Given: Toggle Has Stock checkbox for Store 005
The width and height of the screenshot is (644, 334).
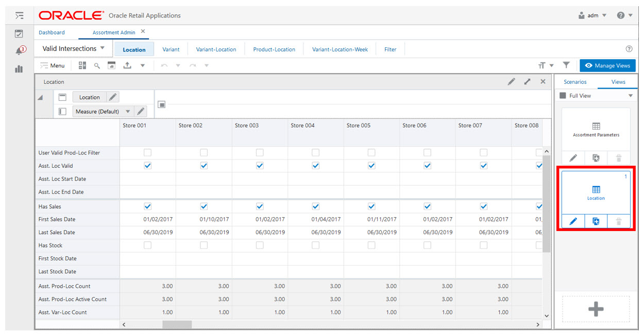Looking at the screenshot, I should coord(371,245).
